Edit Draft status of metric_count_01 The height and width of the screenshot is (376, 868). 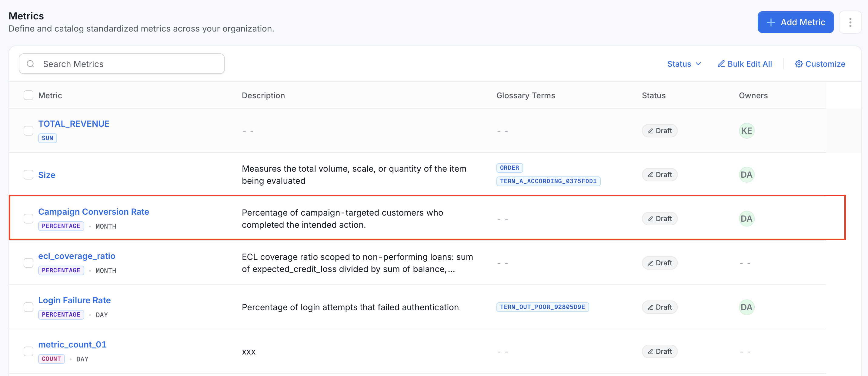659,351
